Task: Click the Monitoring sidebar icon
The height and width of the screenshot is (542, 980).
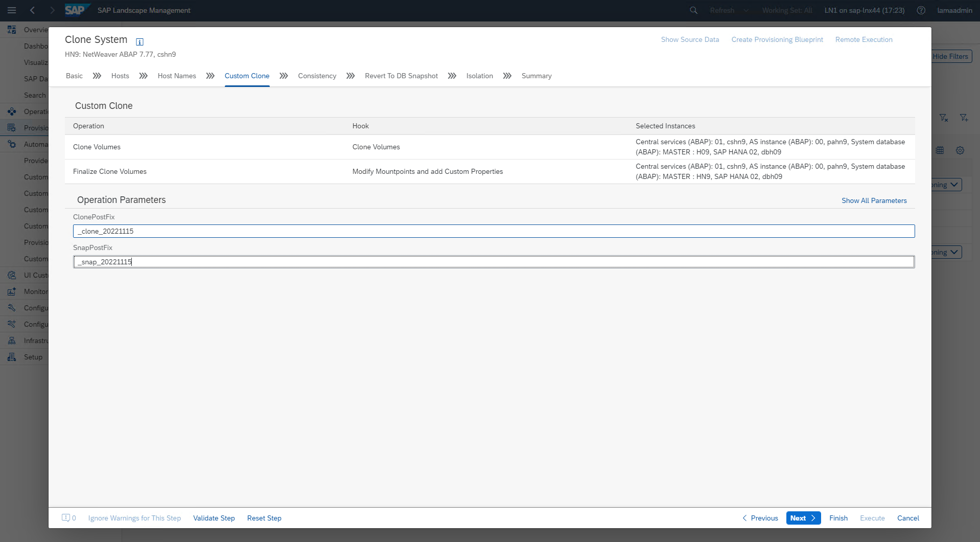Action: (12, 291)
